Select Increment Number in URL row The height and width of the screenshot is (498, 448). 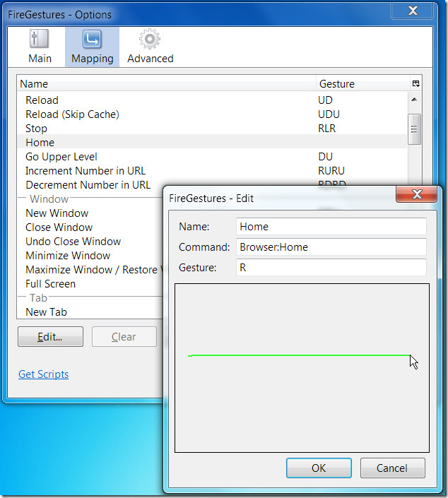212,170
